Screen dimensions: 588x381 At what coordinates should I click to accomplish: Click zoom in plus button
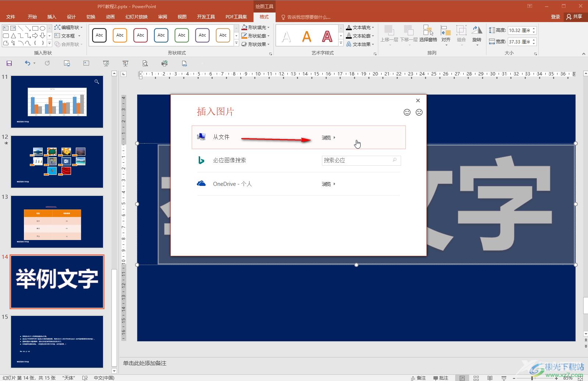556,378
